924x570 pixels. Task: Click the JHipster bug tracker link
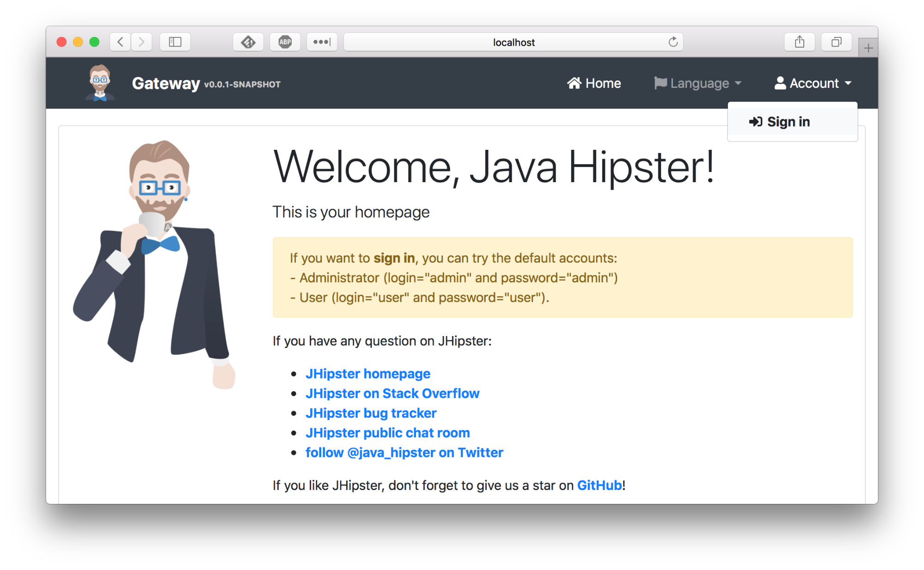coord(371,413)
